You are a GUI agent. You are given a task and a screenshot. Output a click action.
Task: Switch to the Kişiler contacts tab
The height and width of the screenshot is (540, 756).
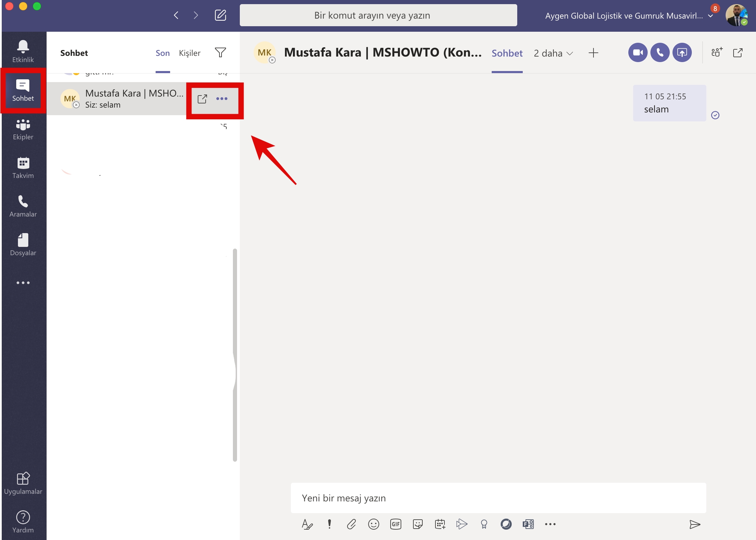click(189, 53)
